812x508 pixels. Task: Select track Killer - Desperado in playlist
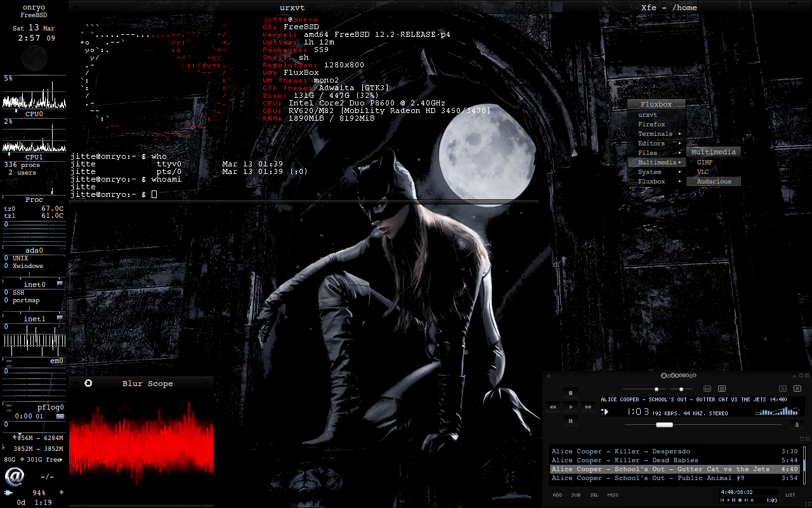(x=675, y=451)
